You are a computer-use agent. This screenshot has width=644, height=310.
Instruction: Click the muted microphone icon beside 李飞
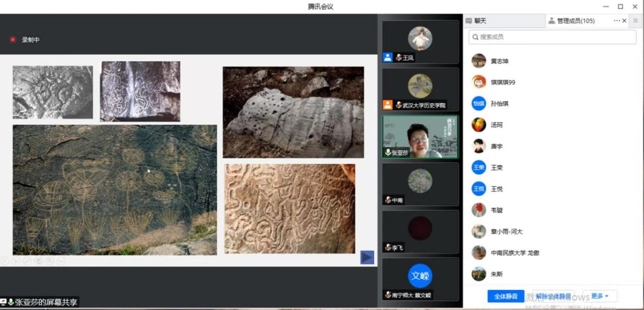pyautogui.click(x=388, y=247)
